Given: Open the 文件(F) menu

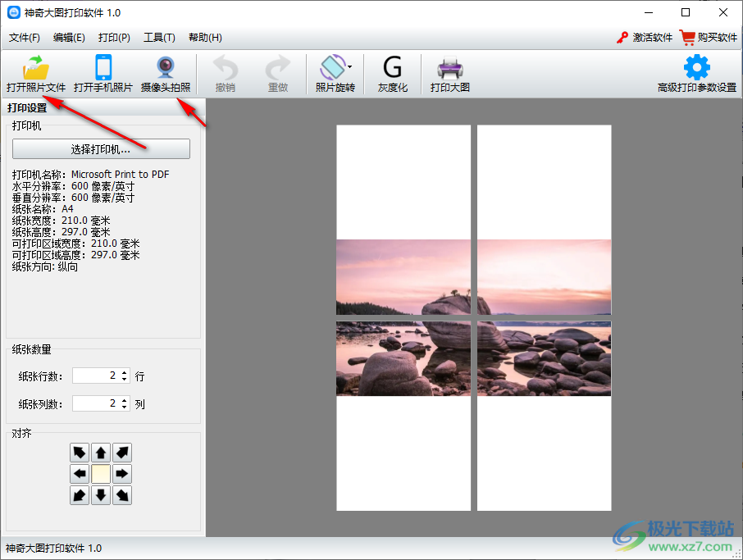Looking at the screenshot, I should (x=25, y=38).
